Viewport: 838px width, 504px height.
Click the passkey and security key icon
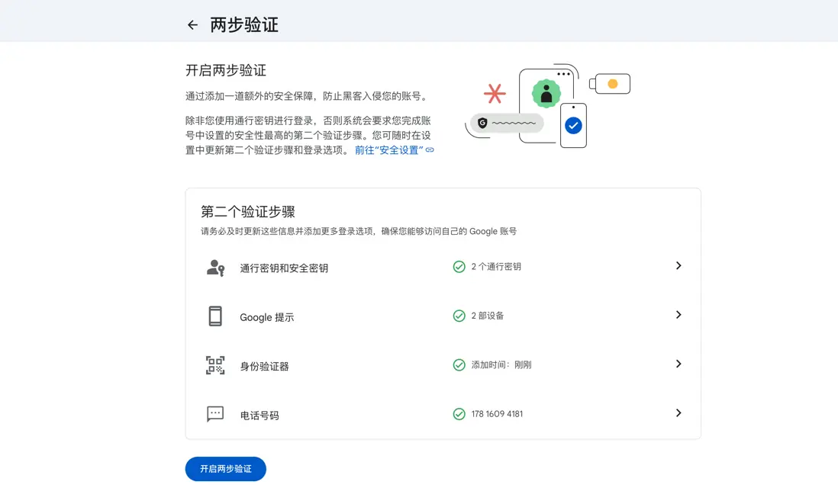tap(215, 265)
